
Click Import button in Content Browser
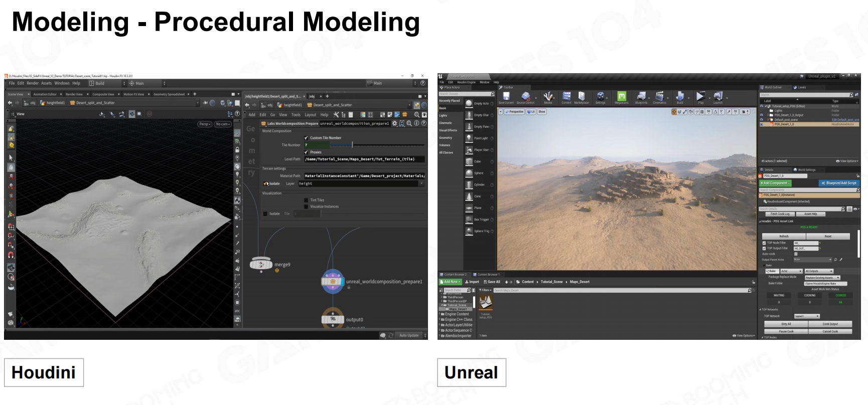(x=472, y=282)
